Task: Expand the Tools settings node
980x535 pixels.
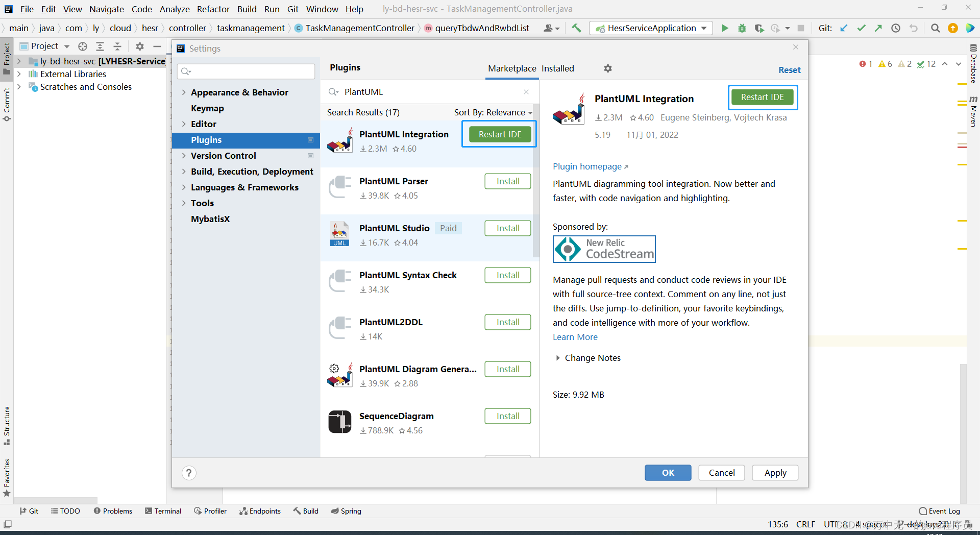Action: click(x=184, y=203)
